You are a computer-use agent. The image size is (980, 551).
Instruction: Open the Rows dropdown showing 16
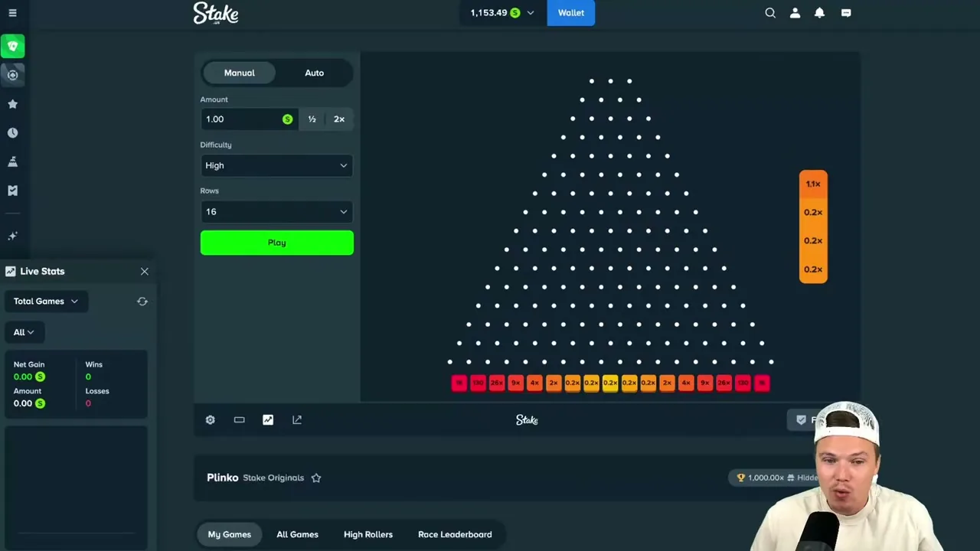pos(276,212)
